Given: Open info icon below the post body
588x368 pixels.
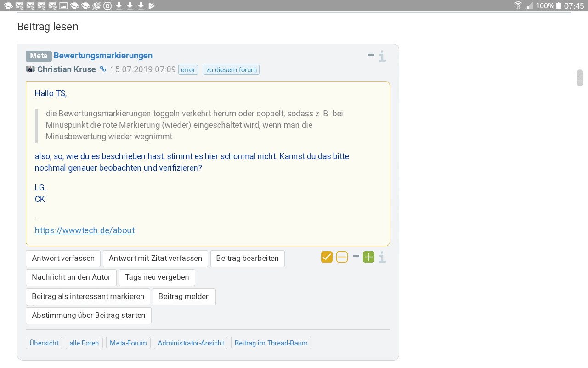Looking at the screenshot, I should [382, 257].
